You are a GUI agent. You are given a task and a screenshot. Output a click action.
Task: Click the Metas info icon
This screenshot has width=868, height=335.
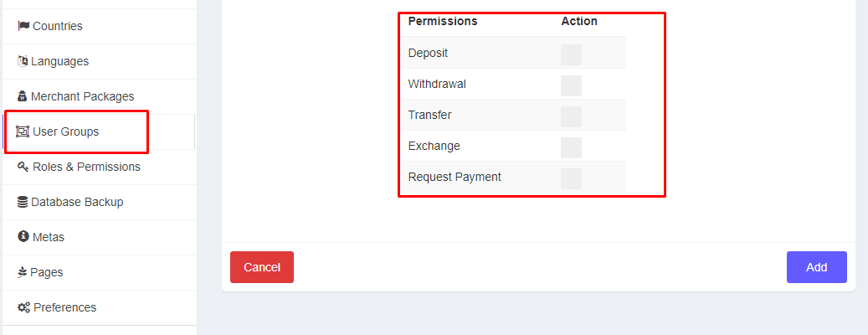(x=23, y=237)
